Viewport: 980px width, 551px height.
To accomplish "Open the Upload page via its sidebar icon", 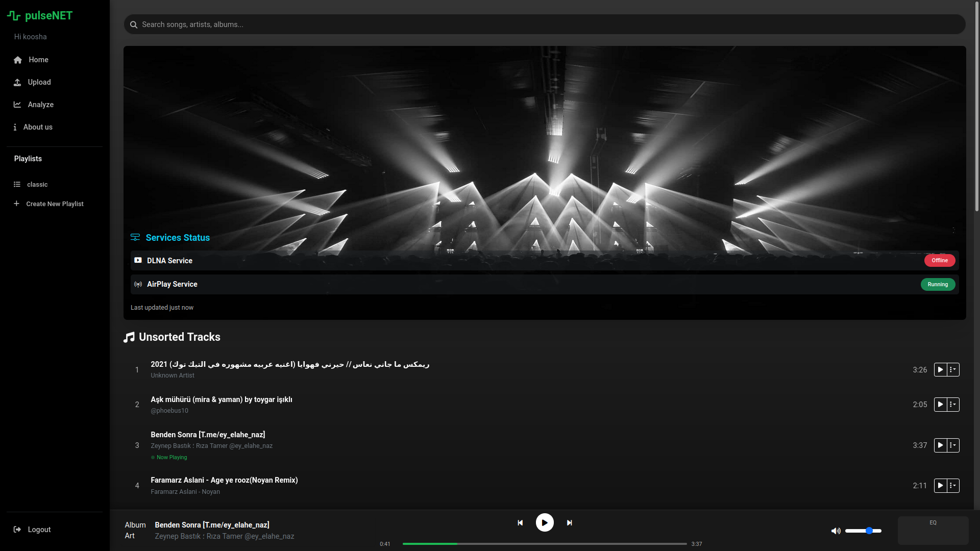I will [x=18, y=82].
